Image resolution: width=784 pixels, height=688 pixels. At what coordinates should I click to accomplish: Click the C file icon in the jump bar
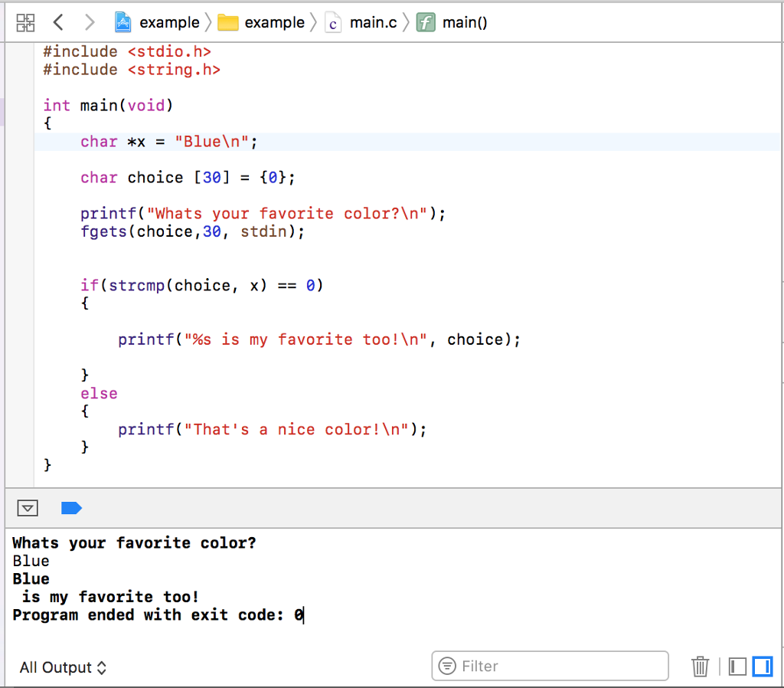[333, 23]
